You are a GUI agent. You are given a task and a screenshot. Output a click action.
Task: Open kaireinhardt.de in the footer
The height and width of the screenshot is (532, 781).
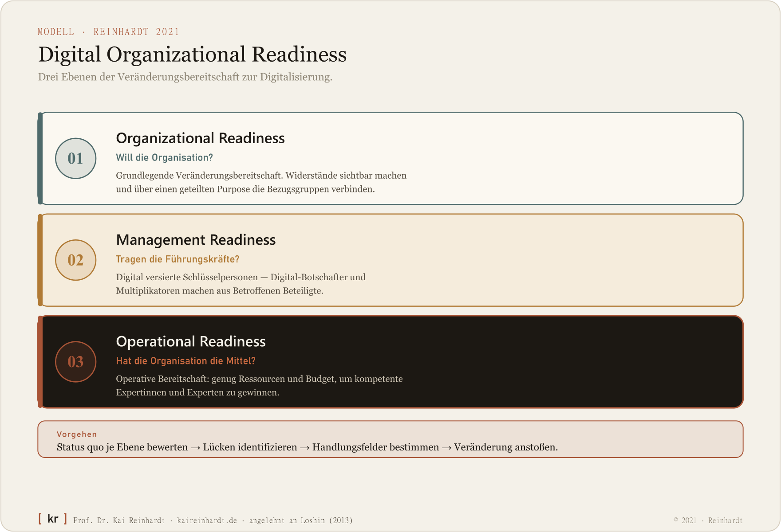pyautogui.click(x=207, y=520)
